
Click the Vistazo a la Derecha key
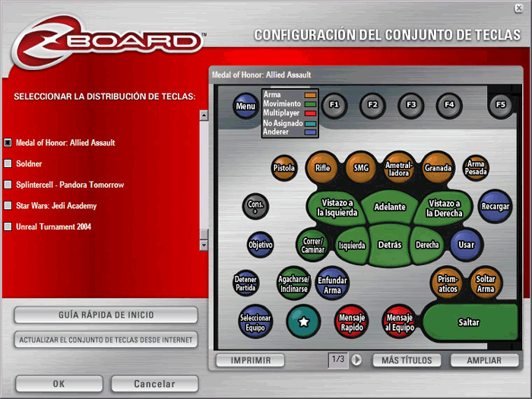click(x=444, y=207)
